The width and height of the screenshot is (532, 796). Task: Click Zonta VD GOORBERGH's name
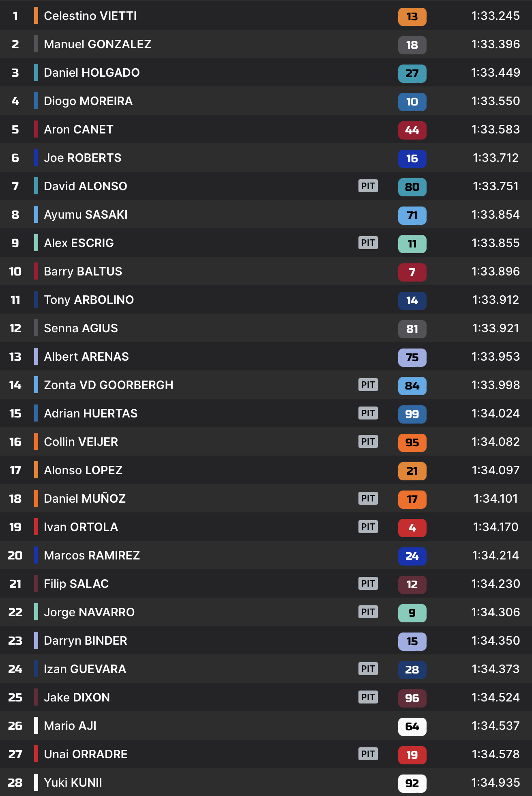108,385
